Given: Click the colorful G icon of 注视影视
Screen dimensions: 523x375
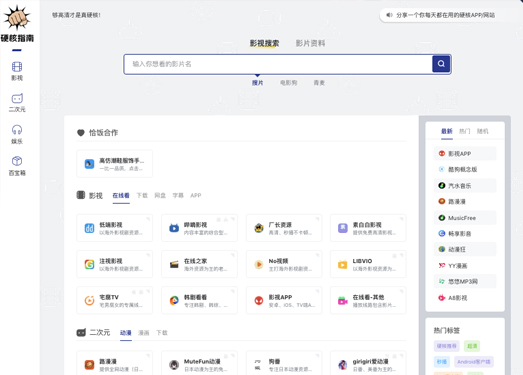Looking at the screenshot, I should click(89, 265).
